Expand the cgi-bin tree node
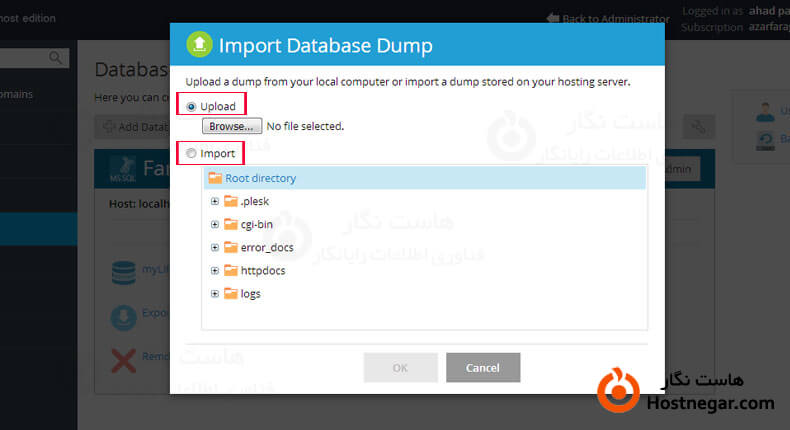The image size is (790, 430). click(214, 224)
